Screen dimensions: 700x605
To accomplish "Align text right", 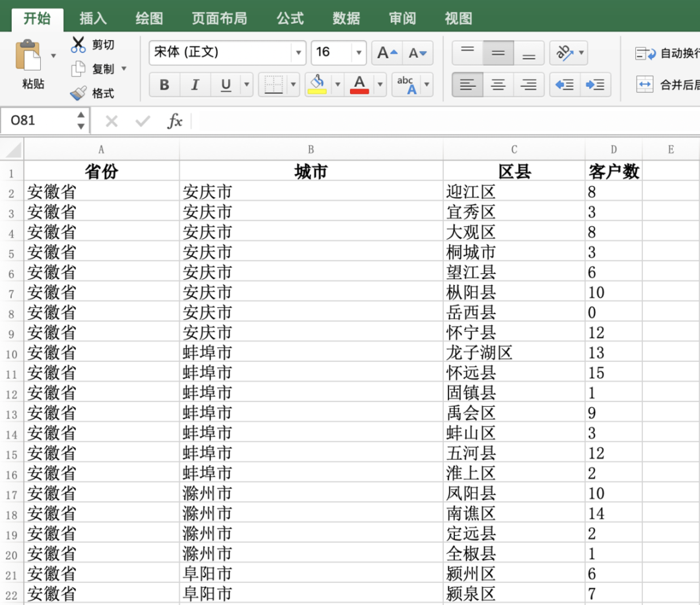I will (x=529, y=84).
